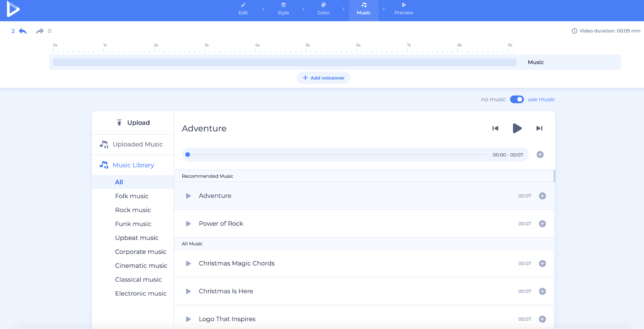Switch to the Style tab
Image resolution: width=644 pixels, height=329 pixels.
[283, 9]
